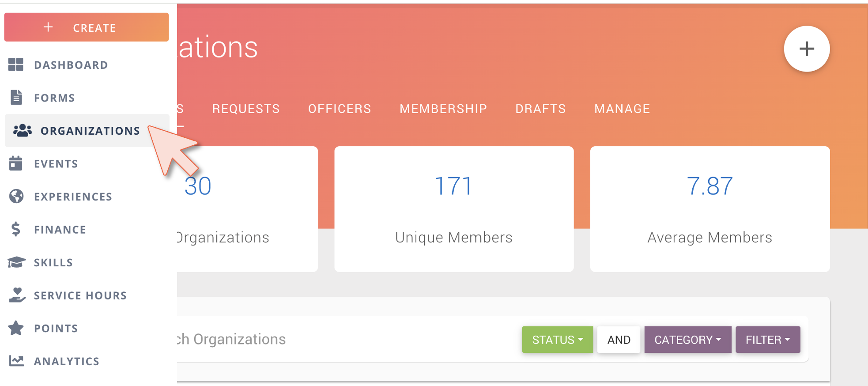Viewport: 868px width, 386px height.
Task: Go to Events in the sidebar
Action: (87, 163)
